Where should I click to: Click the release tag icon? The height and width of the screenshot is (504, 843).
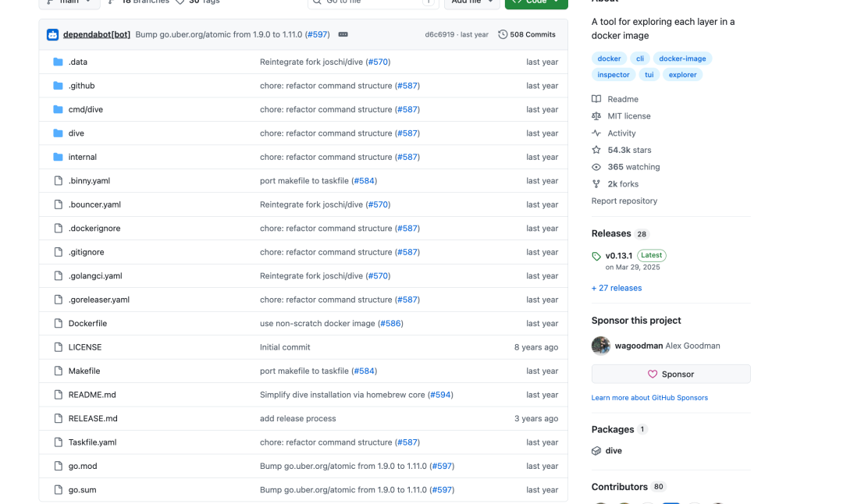[x=596, y=257]
